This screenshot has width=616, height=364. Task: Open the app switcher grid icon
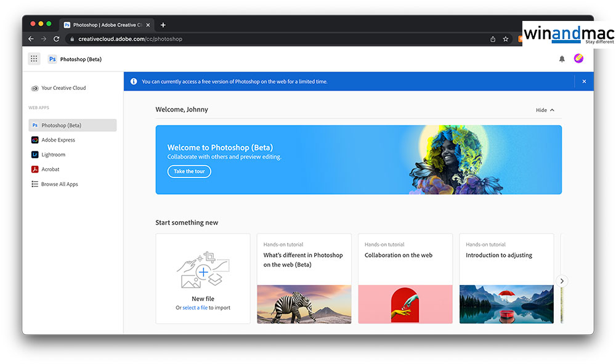(34, 59)
